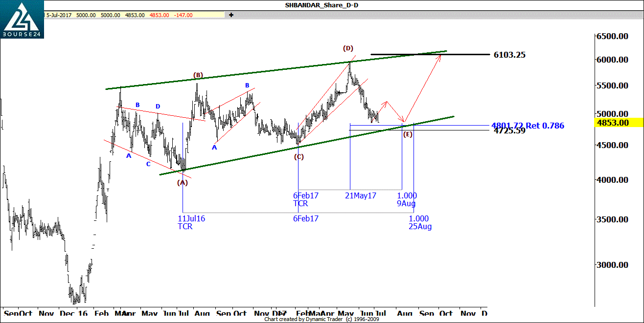Select the 5-Jul-2017 date in data bar
Viewport: 644px width, 323px height.
pos(59,15)
